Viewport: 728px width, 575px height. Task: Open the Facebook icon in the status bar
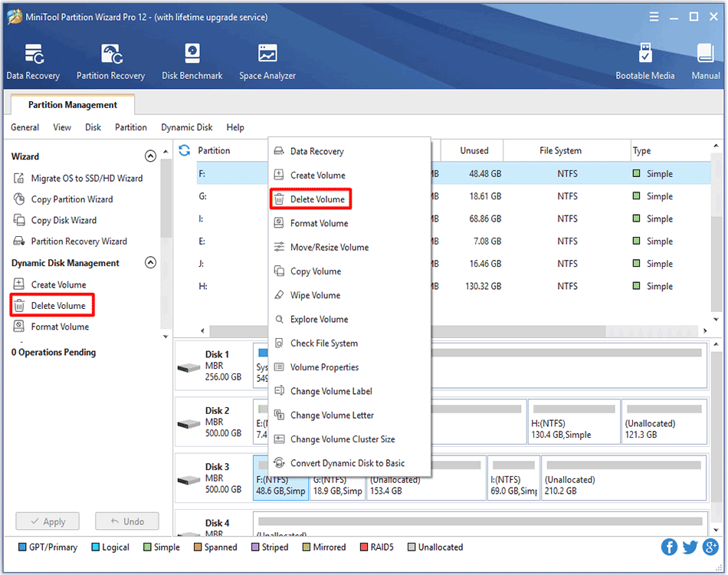(x=669, y=547)
